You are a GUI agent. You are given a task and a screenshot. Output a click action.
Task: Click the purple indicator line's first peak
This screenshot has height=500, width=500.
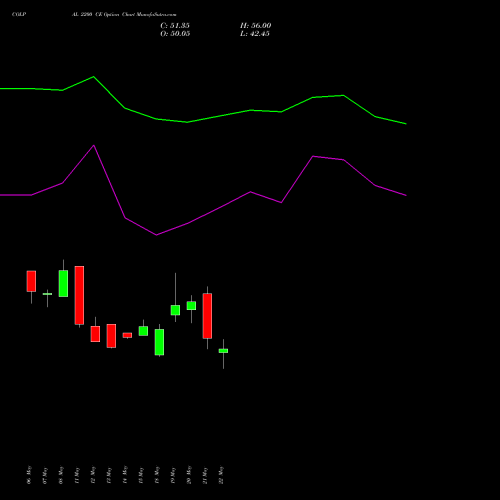94,145
